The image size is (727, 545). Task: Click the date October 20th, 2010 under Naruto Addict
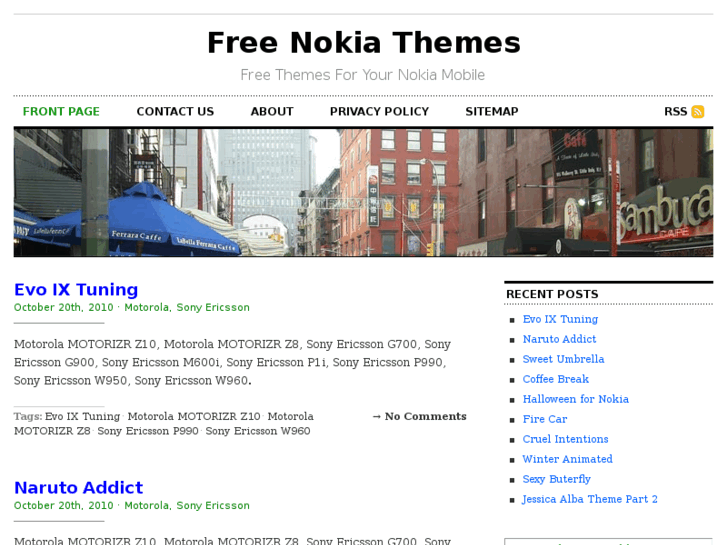[64, 506]
